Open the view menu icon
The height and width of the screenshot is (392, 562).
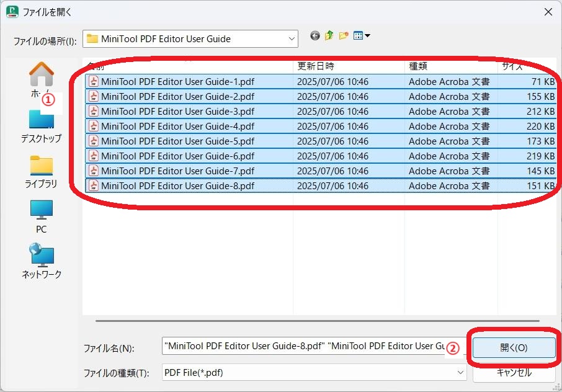[x=361, y=36]
